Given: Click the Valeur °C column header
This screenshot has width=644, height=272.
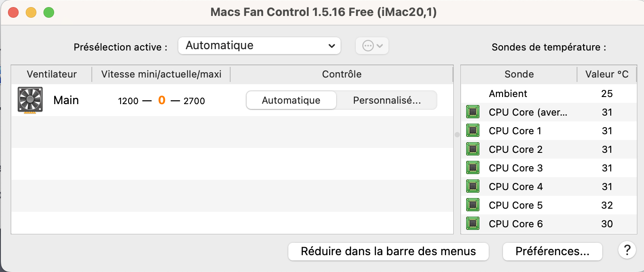Looking at the screenshot, I should [x=607, y=74].
